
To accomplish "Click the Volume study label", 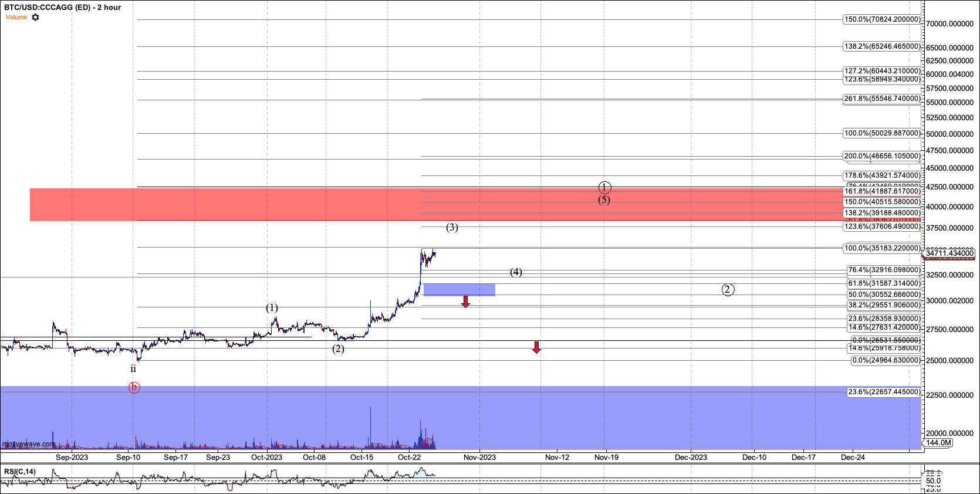I will 16,18.
